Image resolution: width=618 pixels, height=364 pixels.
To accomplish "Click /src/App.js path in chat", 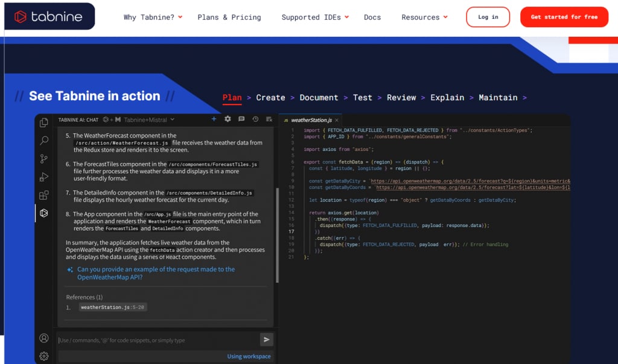I will pyautogui.click(x=158, y=214).
